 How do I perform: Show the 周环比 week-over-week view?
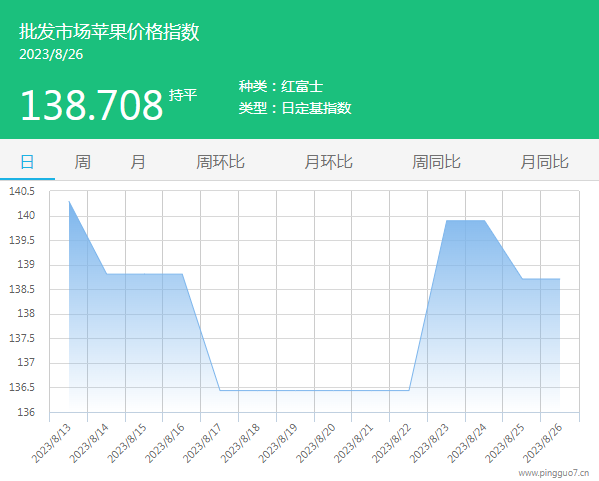coord(220,162)
